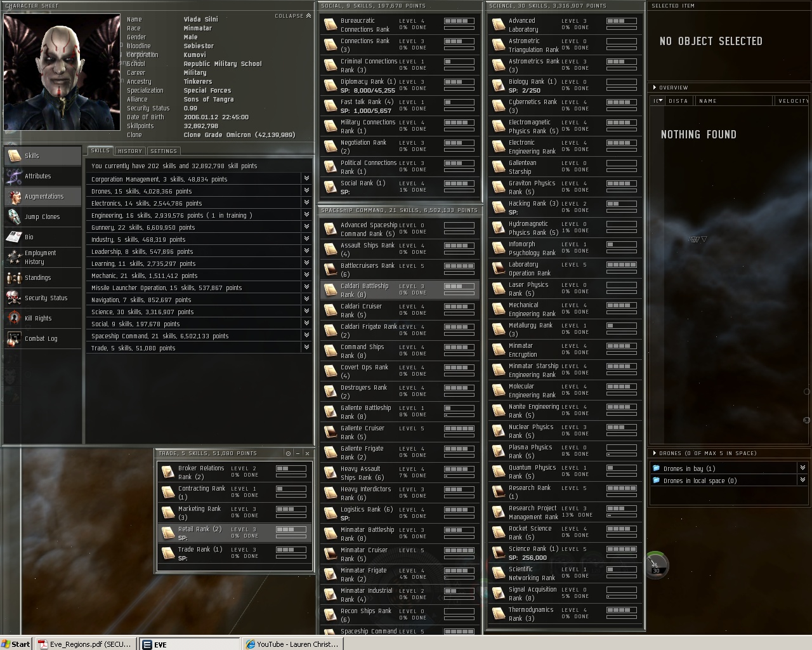812x650 pixels.
Task: Expand the Missile Launcher Operation group arrow
Action: pyautogui.click(x=306, y=288)
